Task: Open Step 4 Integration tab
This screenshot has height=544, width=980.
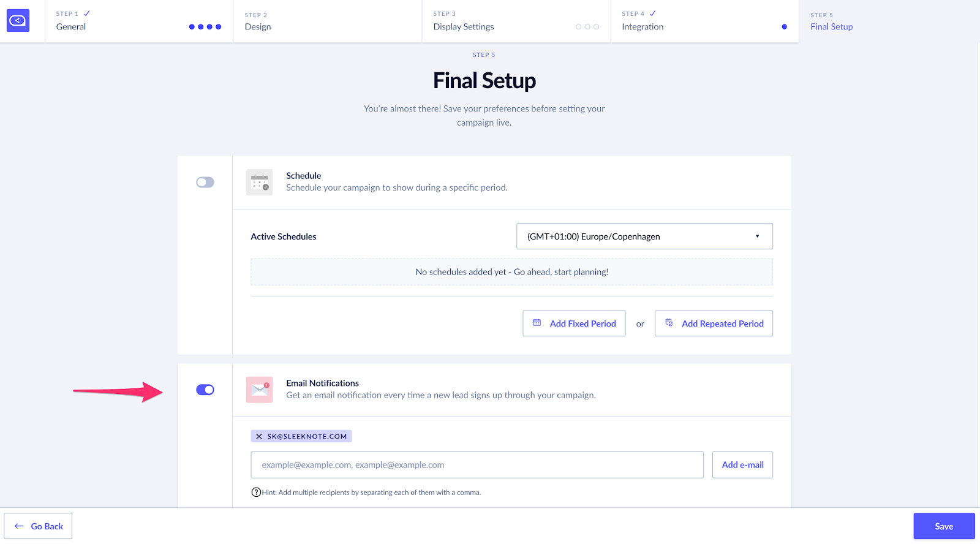Action: [704, 21]
